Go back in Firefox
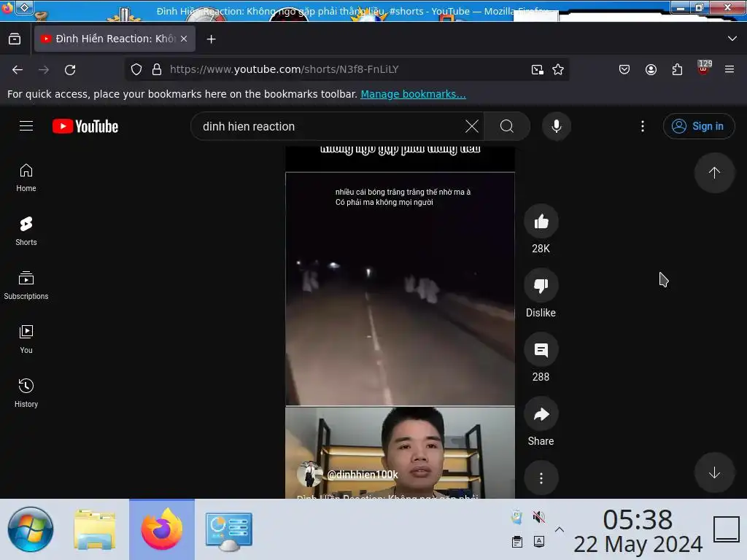The height and width of the screenshot is (560, 747). tap(18, 69)
